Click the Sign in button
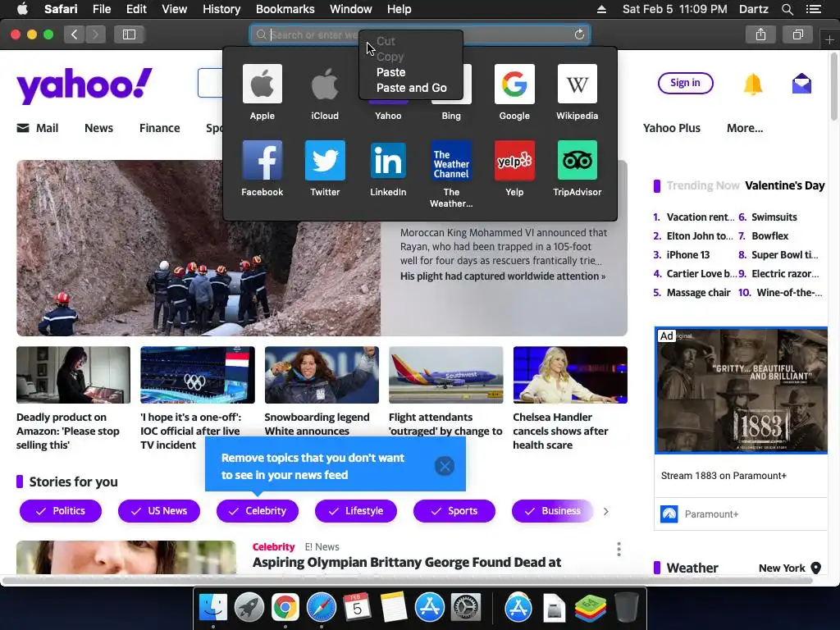This screenshot has height=630, width=840. [685, 83]
